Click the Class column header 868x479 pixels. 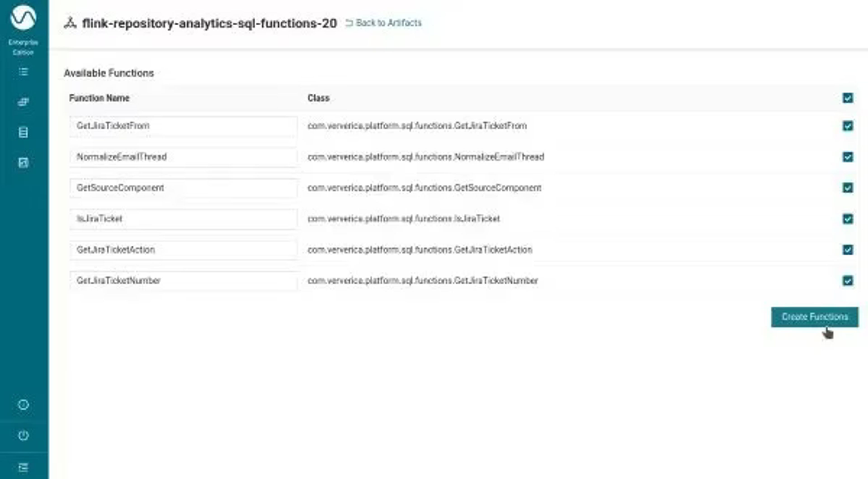[x=318, y=98]
